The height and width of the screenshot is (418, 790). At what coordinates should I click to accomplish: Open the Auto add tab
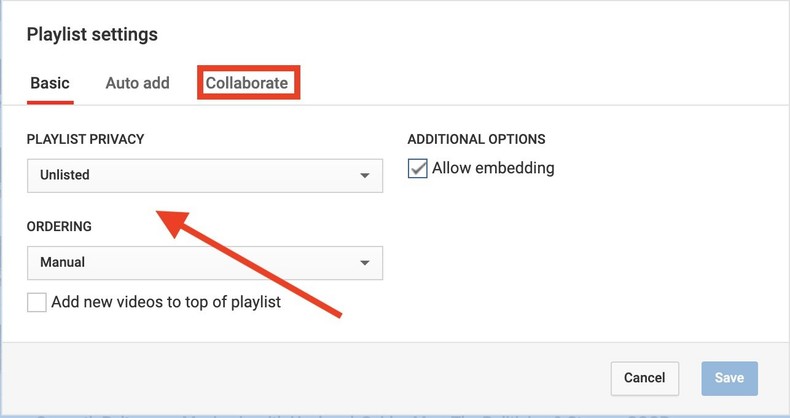[137, 83]
